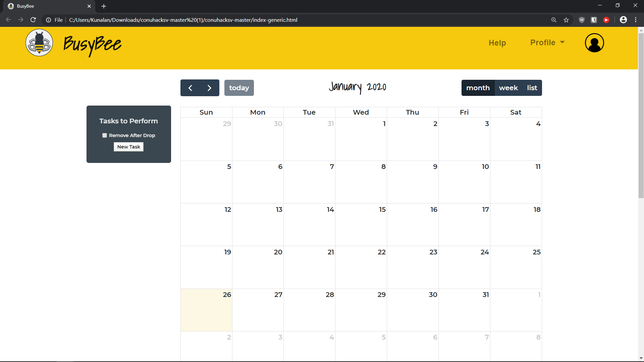Select the month view tab
The height and width of the screenshot is (362, 644).
(478, 88)
